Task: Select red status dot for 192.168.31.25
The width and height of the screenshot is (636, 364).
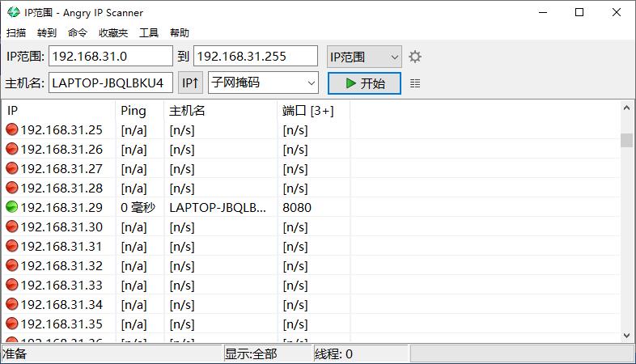Action: pyautogui.click(x=12, y=129)
